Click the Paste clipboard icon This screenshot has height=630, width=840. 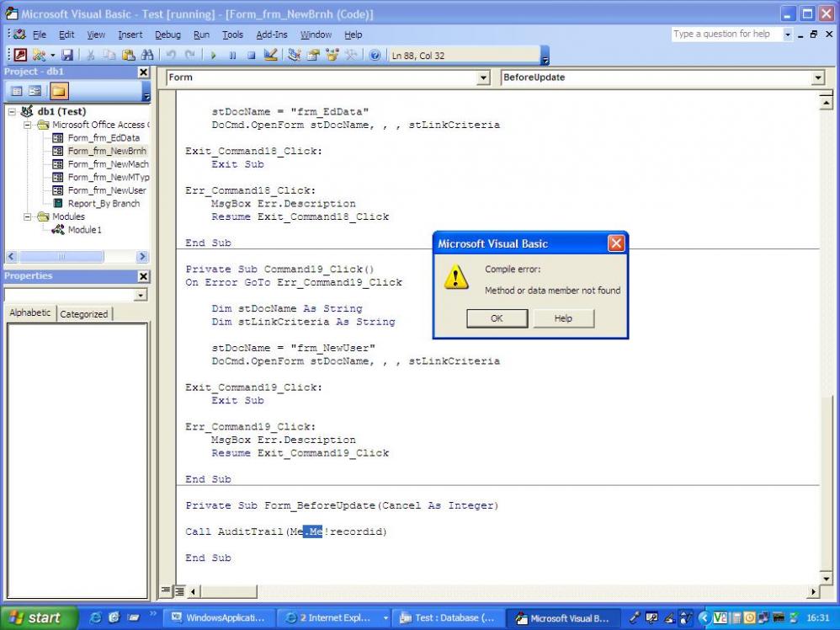tap(128, 55)
